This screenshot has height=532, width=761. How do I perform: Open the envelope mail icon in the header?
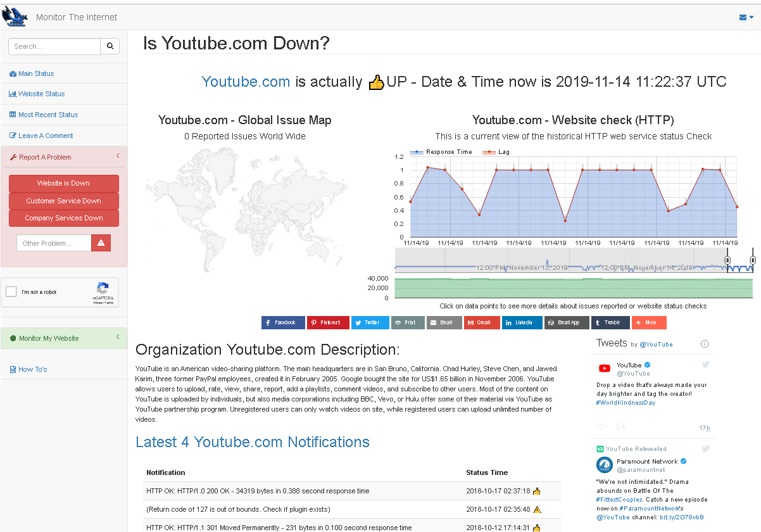point(743,18)
